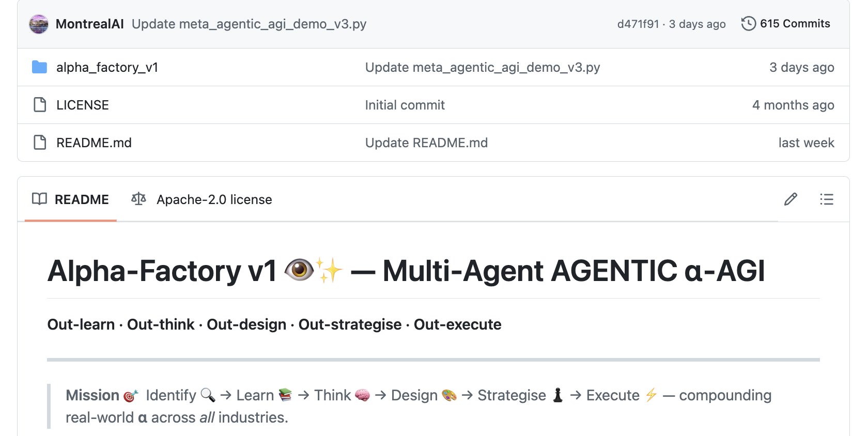The image size is (868, 436).
Task: Click the Out-learn Out-think tagline text
Action: (274, 324)
